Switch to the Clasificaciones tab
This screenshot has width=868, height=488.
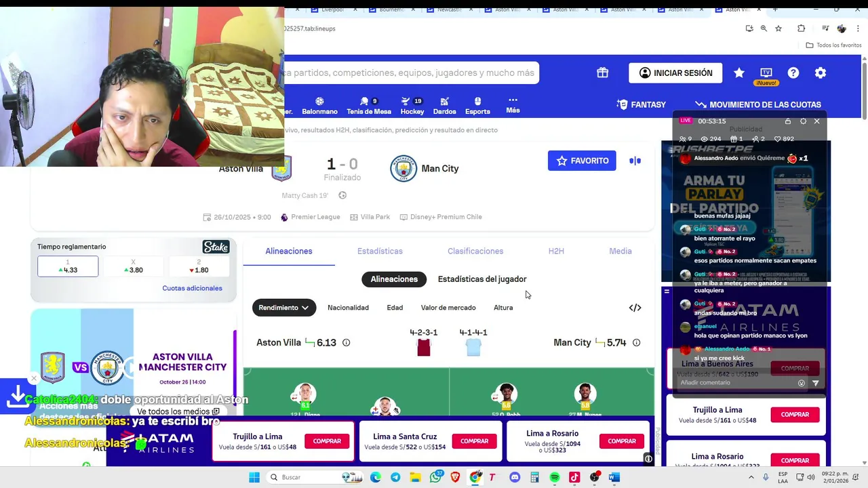(x=475, y=251)
